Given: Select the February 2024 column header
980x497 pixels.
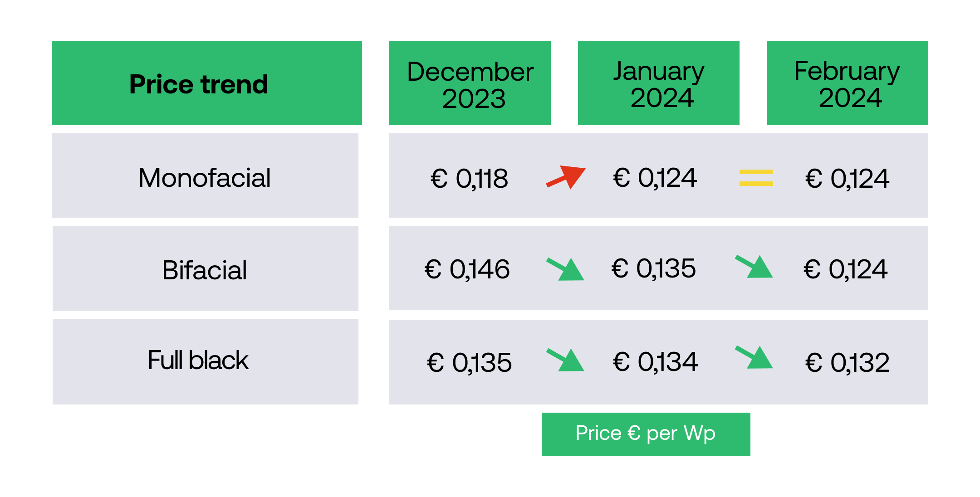Looking at the screenshot, I should coord(848,83).
